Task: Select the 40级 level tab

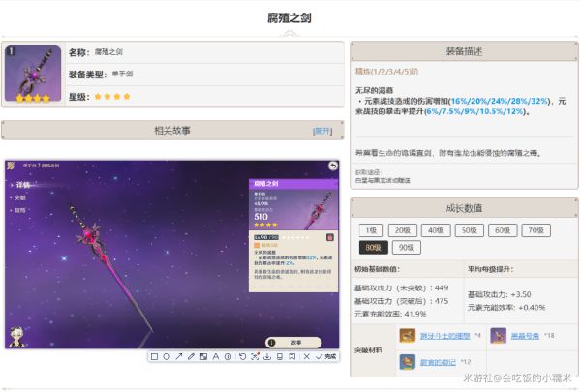Action: click(x=436, y=230)
